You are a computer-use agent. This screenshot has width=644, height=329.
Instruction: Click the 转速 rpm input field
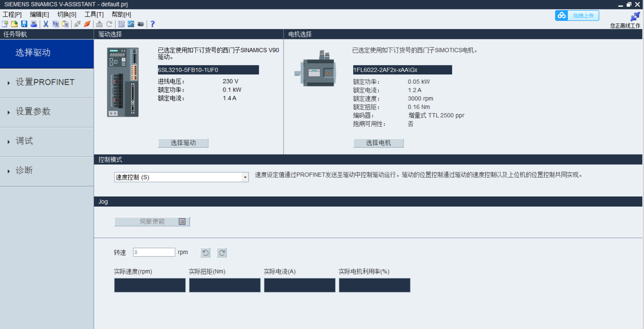click(x=154, y=252)
